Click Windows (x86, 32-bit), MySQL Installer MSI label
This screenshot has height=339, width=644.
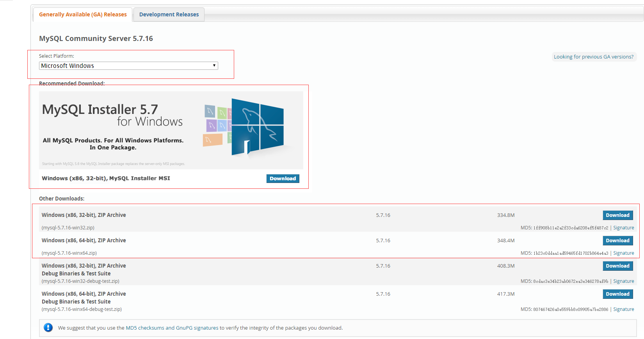(x=106, y=178)
